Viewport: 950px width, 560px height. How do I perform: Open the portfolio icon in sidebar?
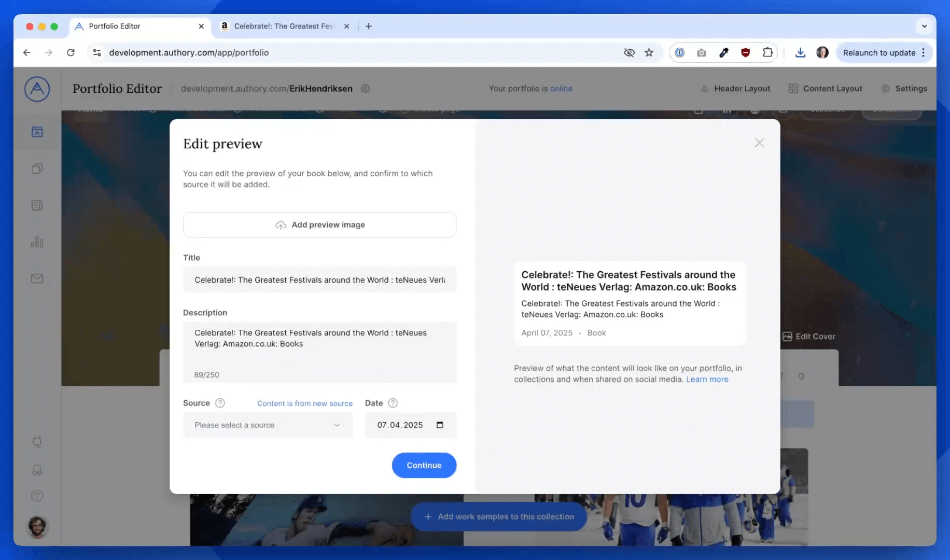[37, 132]
